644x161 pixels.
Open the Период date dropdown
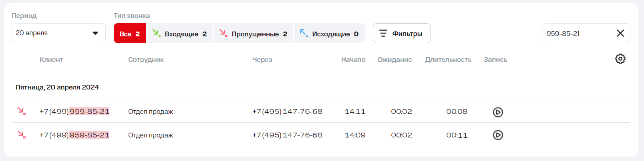pos(58,33)
